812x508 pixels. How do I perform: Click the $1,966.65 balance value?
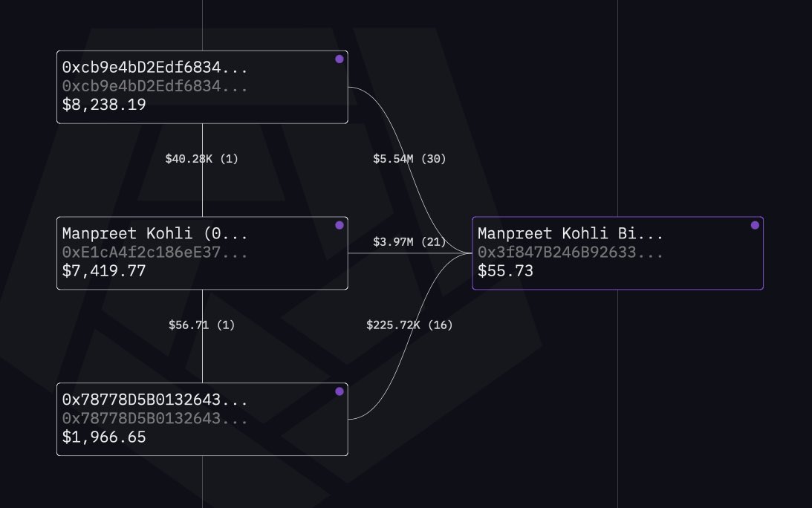click(104, 437)
